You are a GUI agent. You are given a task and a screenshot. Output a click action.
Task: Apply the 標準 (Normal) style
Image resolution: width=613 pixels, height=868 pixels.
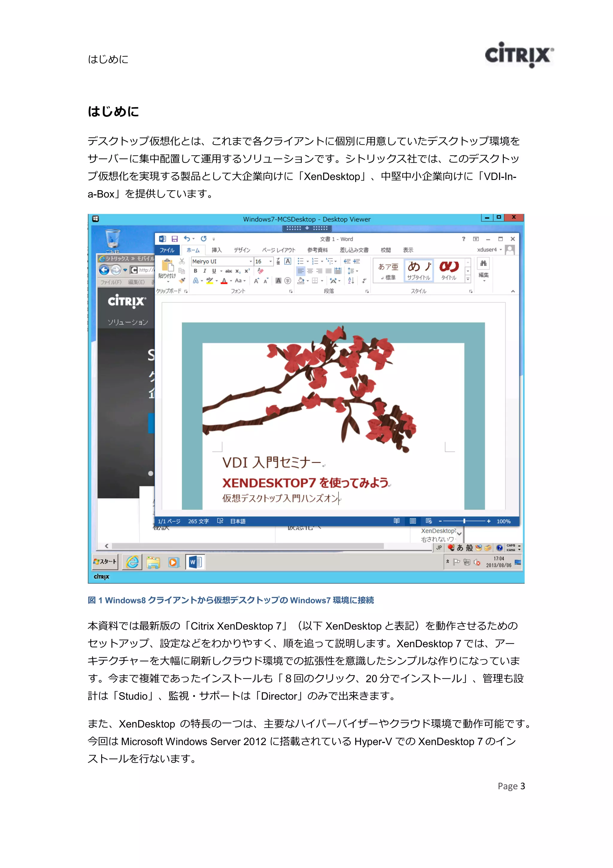[388, 271]
